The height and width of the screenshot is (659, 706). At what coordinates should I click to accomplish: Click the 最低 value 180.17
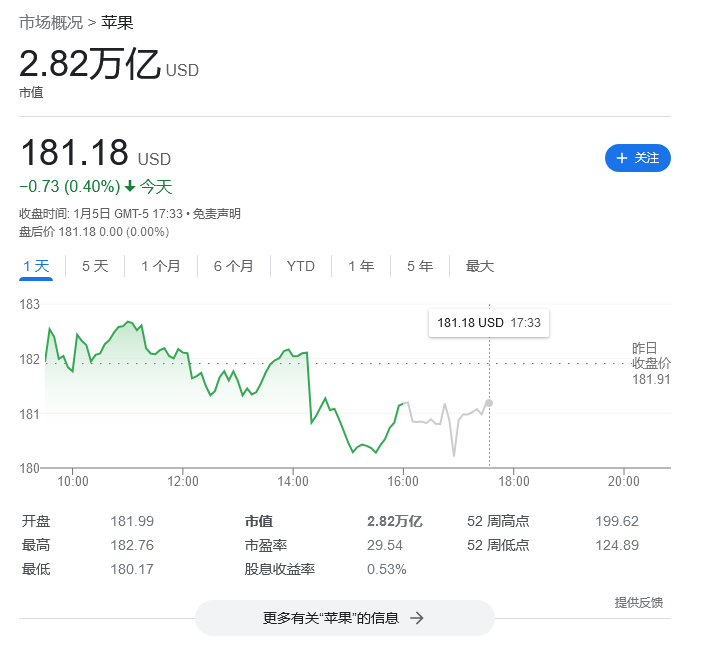[x=132, y=569]
